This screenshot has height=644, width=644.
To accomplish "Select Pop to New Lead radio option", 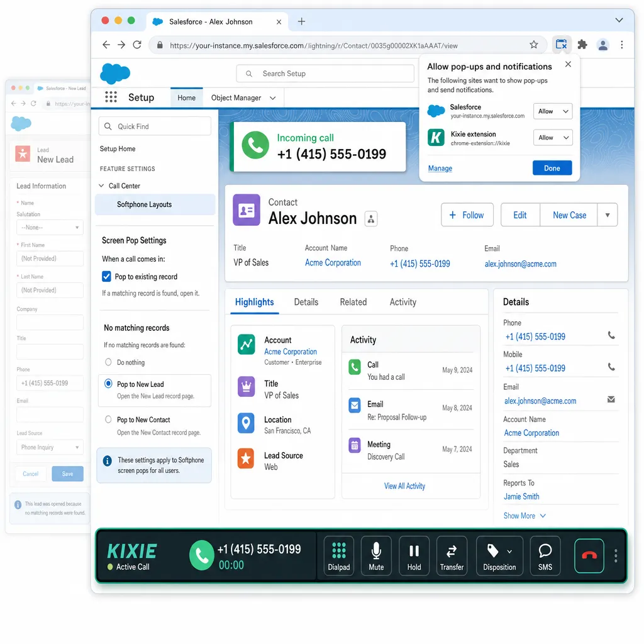I will click(108, 384).
